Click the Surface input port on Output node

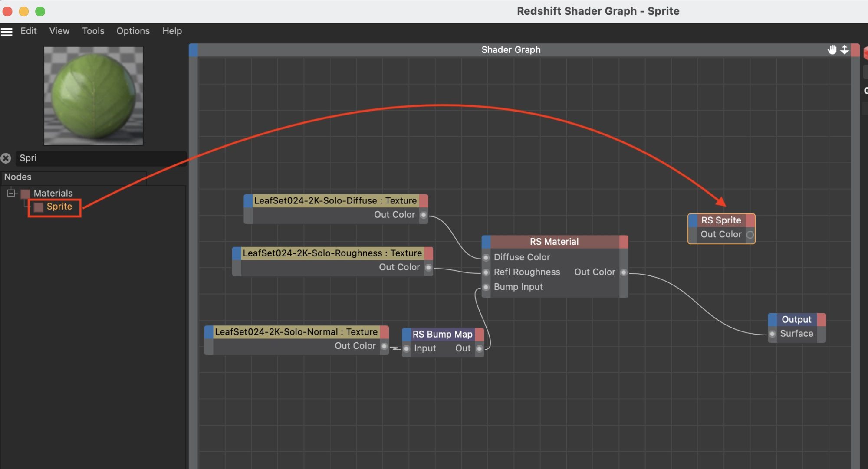click(773, 334)
